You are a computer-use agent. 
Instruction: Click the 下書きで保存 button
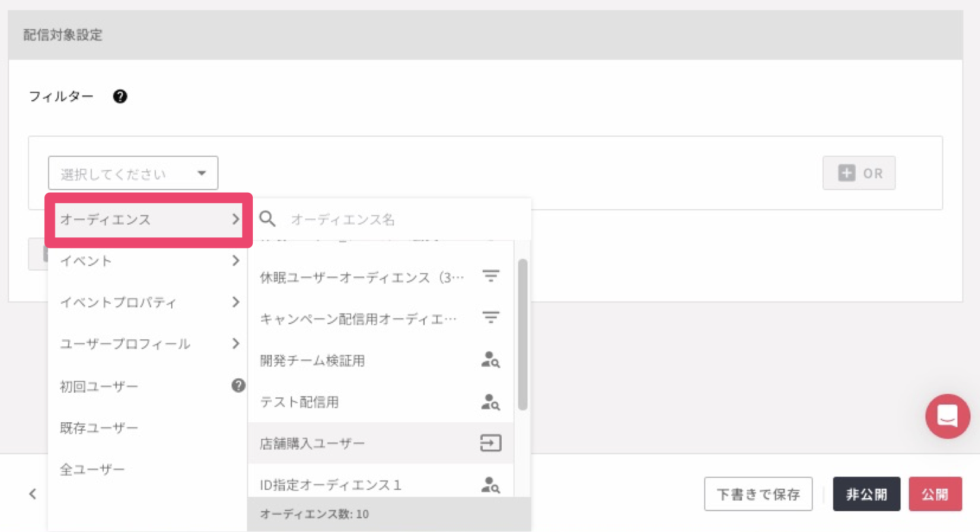click(759, 494)
